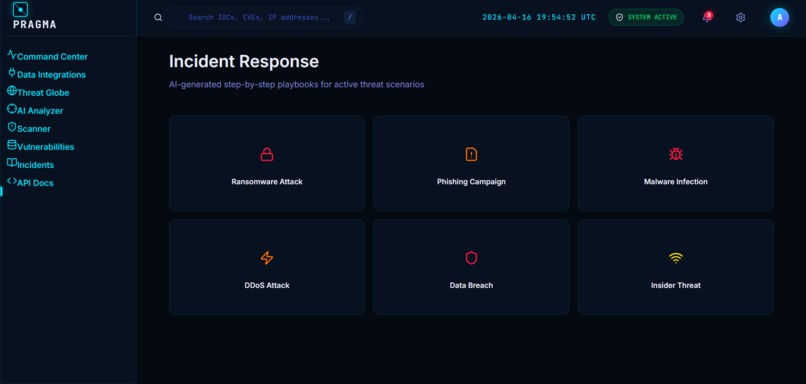The height and width of the screenshot is (384, 806).
Task: Open notifications bell
Action: [707, 17]
